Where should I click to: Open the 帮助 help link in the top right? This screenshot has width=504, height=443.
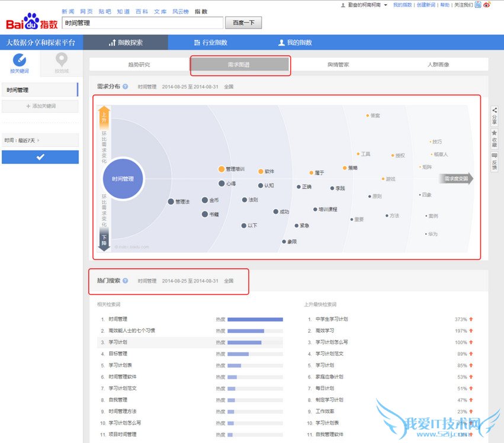[x=445, y=5]
